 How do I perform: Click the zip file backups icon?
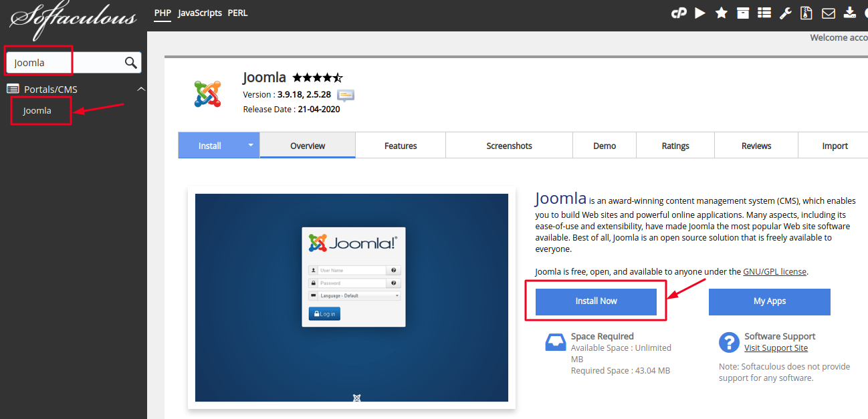pyautogui.click(x=806, y=13)
